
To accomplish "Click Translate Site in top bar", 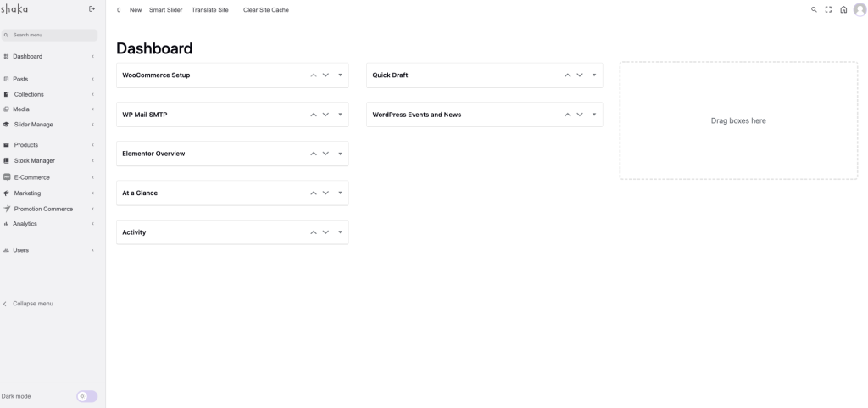I will [210, 10].
